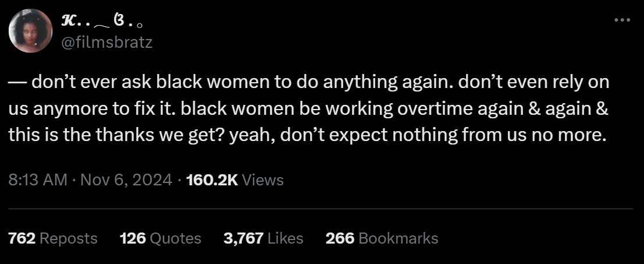644x264 pixels.
Task: Click the tweet's first line starting "don't ever ask"
Action: pyautogui.click(x=308, y=82)
